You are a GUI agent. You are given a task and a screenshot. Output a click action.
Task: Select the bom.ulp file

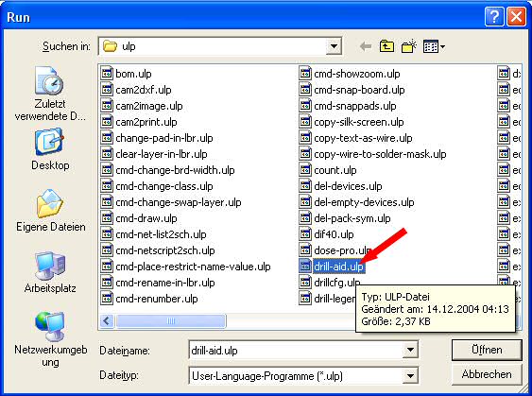(127, 74)
